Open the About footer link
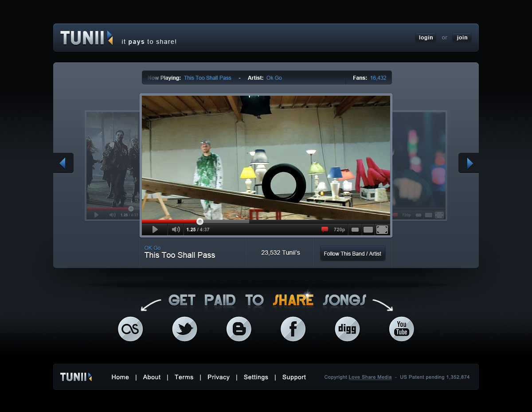 (152, 377)
